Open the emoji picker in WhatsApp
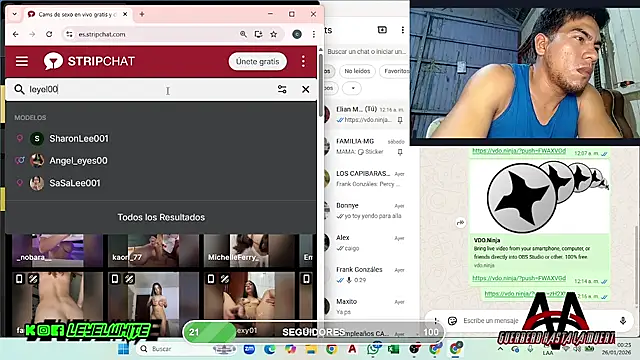 coord(452,321)
